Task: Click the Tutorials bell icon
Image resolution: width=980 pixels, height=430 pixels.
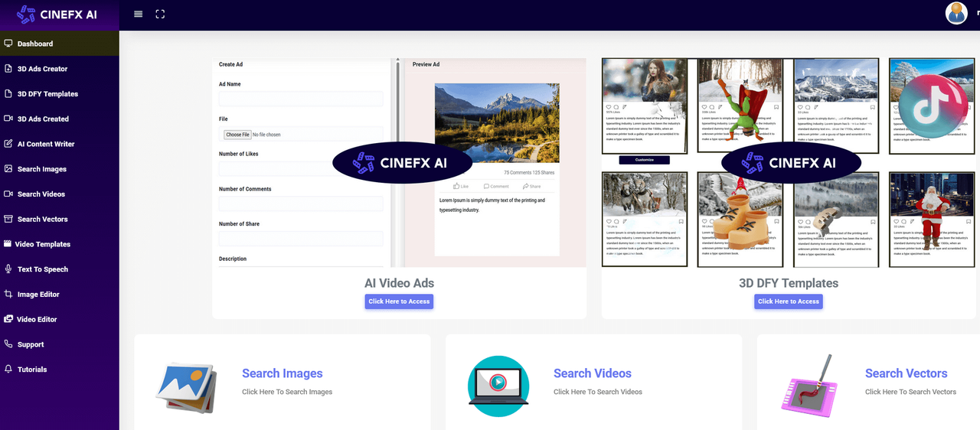Action: (x=8, y=369)
